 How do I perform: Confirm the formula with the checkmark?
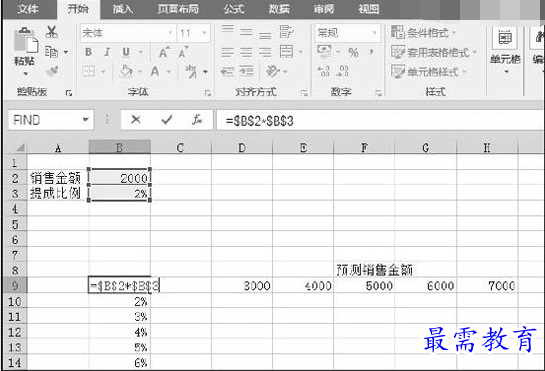[x=167, y=120]
